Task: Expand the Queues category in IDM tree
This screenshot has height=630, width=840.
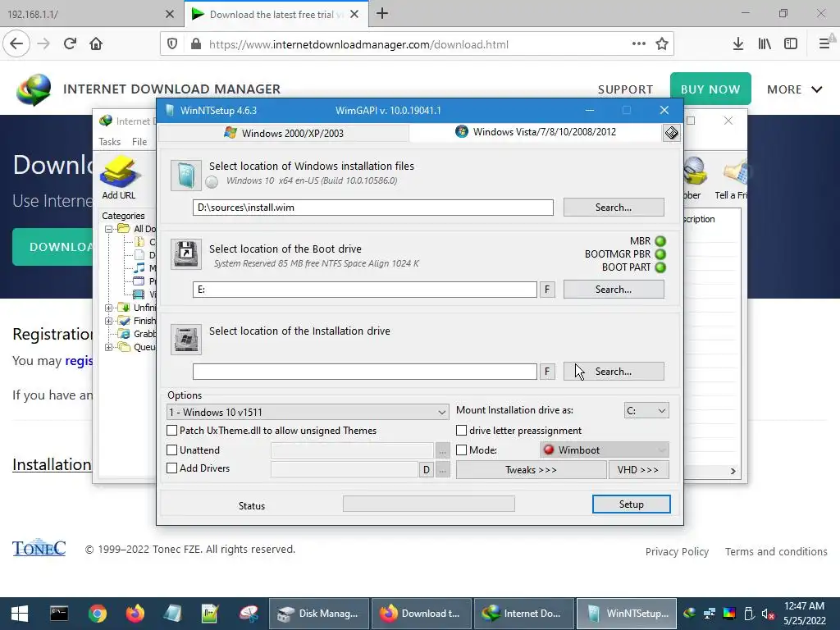Action: click(x=109, y=347)
